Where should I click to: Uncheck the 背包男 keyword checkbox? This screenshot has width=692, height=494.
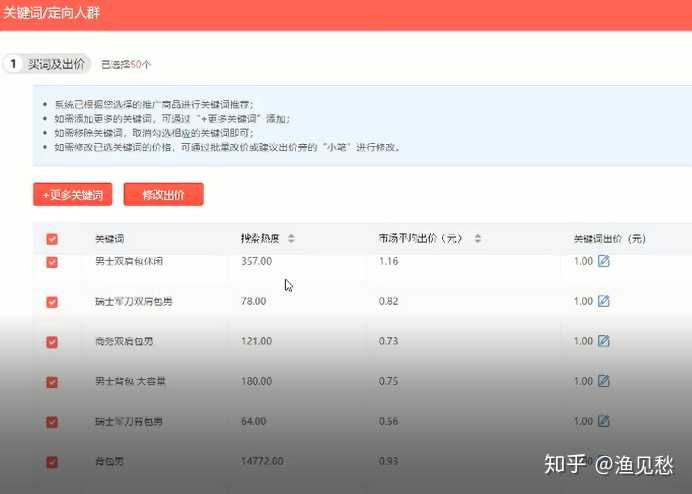click(x=52, y=461)
